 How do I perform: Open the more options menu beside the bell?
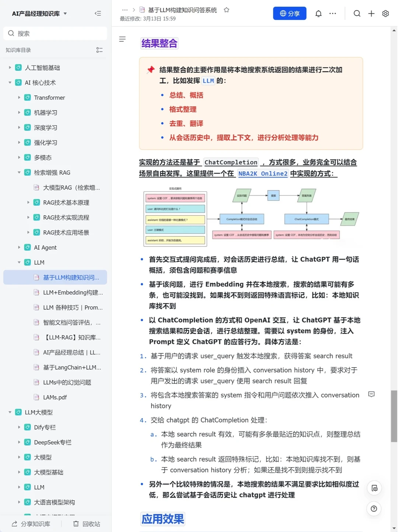(x=332, y=13)
